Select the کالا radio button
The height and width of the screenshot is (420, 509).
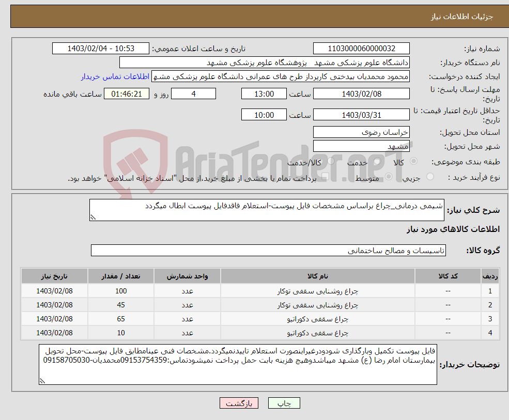413,161
